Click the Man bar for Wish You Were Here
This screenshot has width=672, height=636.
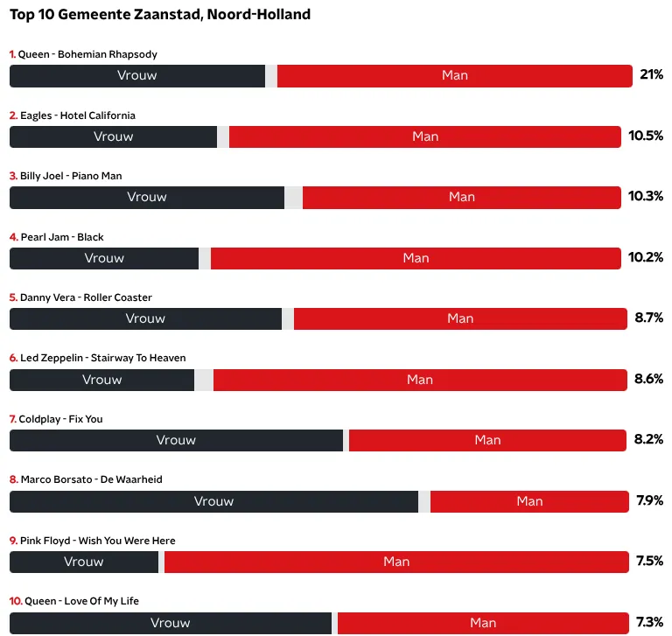(x=396, y=562)
